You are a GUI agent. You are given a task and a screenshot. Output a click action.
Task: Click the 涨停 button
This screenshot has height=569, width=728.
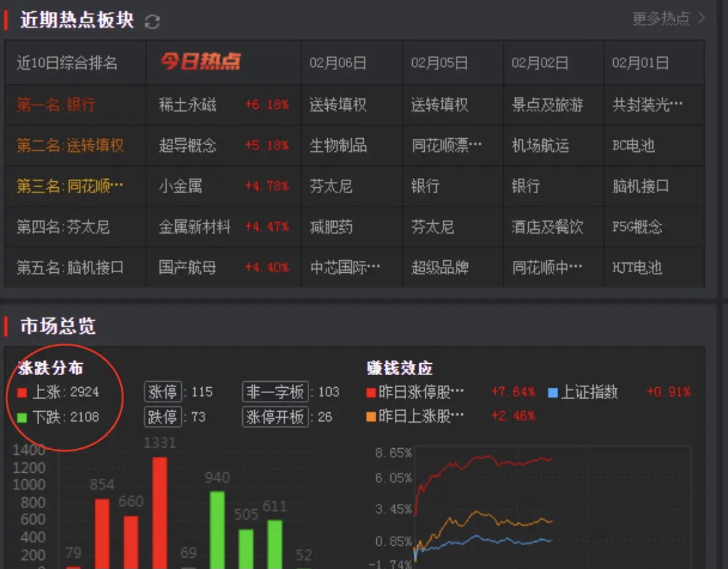(x=163, y=392)
